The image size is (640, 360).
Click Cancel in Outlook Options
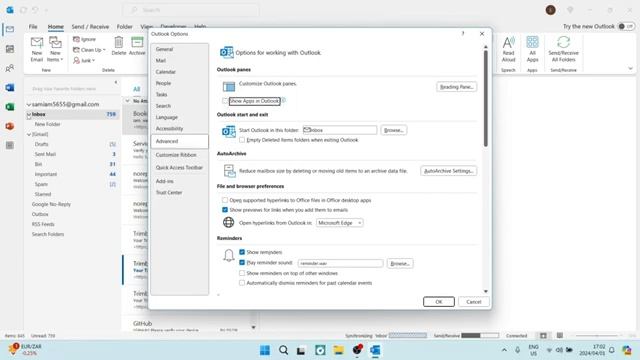(x=473, y=302)
